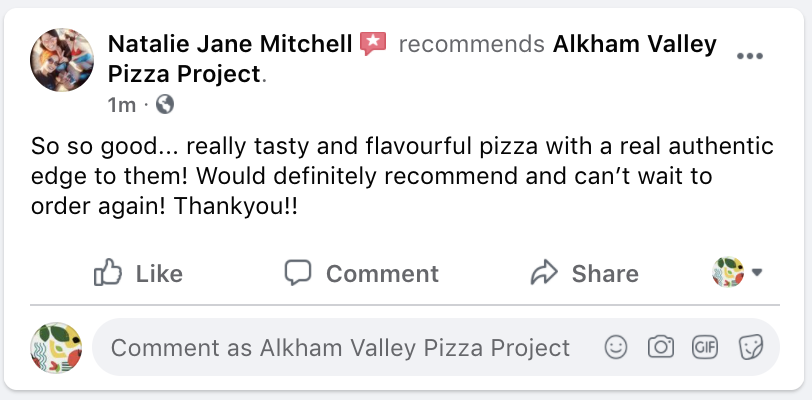812x400 pixels.
Task: Click the Comment button label
Action: click(x=382, y=274)
